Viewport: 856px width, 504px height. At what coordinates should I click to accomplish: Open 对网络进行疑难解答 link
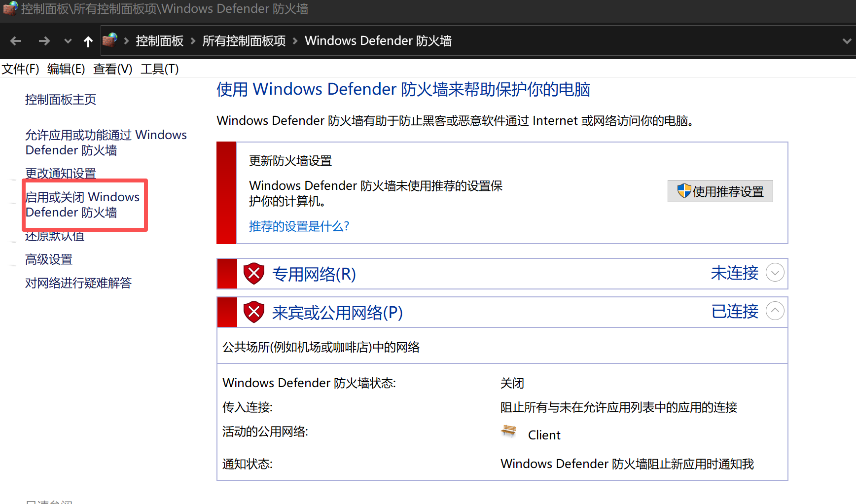[78, 283]
